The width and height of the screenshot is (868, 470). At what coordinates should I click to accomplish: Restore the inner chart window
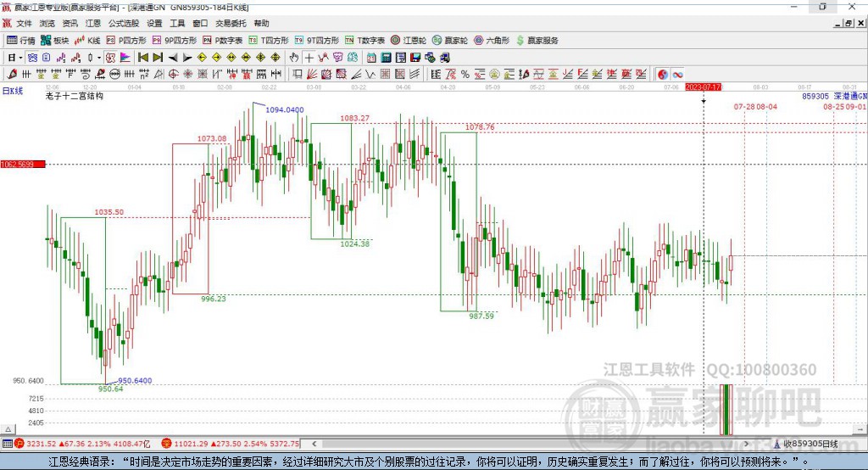(849, 23)
